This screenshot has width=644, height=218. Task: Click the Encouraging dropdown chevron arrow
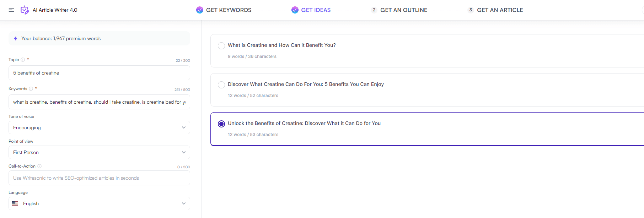click(184, 127)
